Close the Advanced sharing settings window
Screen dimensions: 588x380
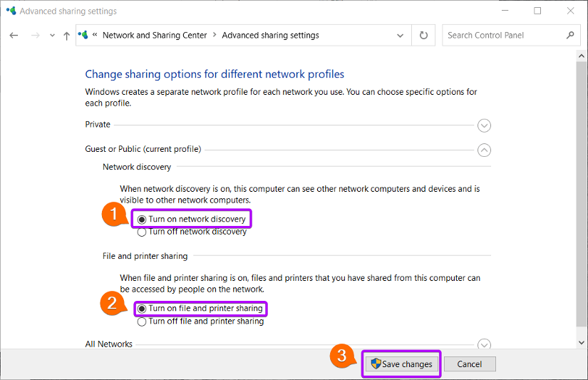point(570,11)
